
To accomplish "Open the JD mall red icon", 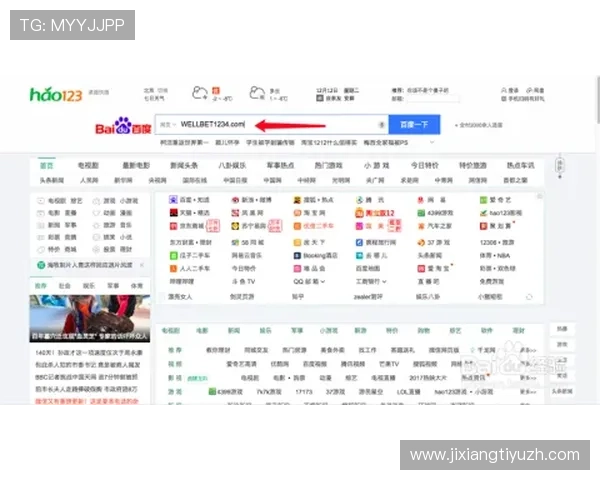I will [173, 226].
